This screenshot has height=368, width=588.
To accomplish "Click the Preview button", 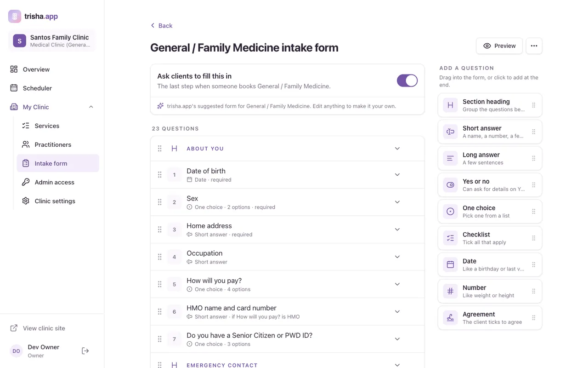I will point(499,46).
